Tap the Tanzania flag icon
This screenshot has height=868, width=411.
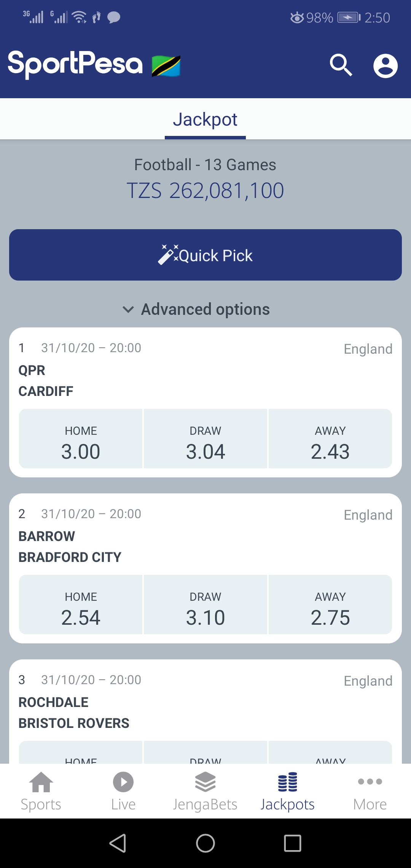[166, 66]
